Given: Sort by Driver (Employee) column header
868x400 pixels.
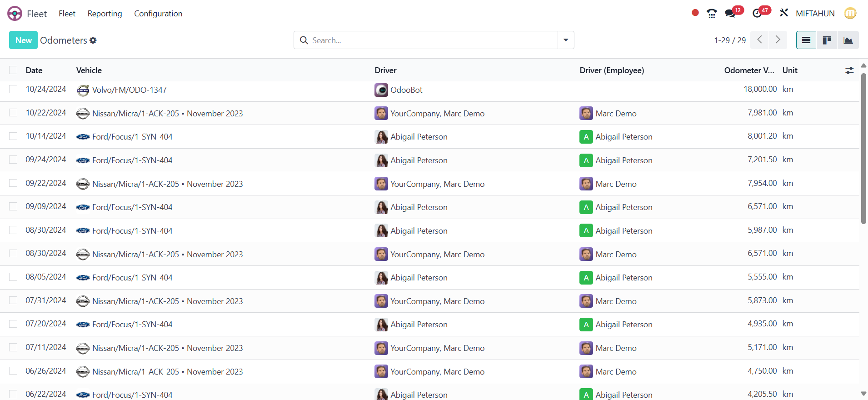Looking at the screenshot, I should tap(612, 70).
